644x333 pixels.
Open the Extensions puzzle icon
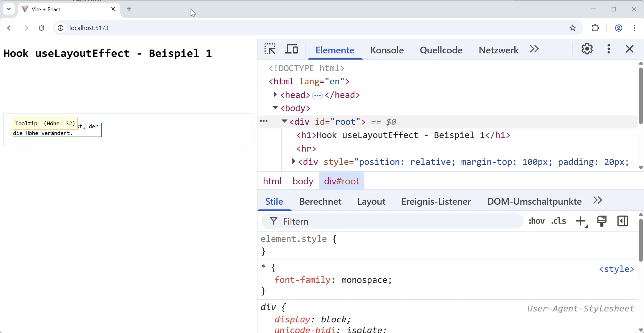click(x=595, y=28)
